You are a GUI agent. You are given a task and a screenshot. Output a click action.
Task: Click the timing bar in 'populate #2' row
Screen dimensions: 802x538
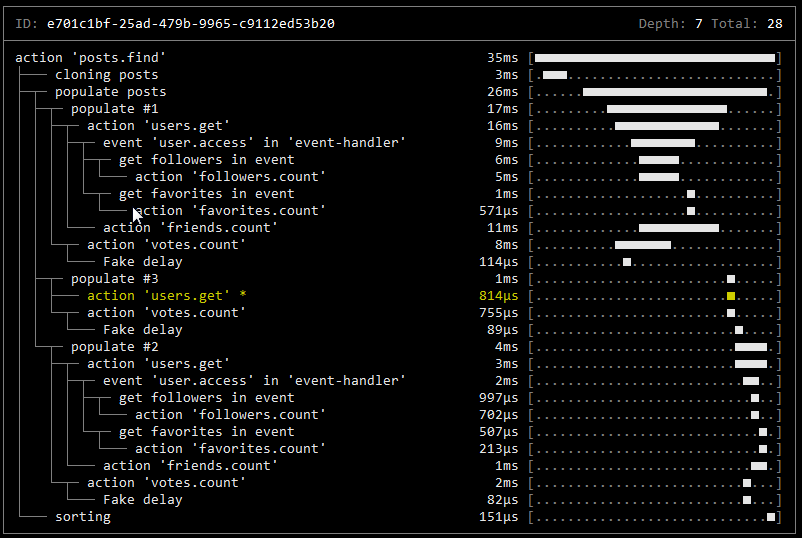pos(751,347)
